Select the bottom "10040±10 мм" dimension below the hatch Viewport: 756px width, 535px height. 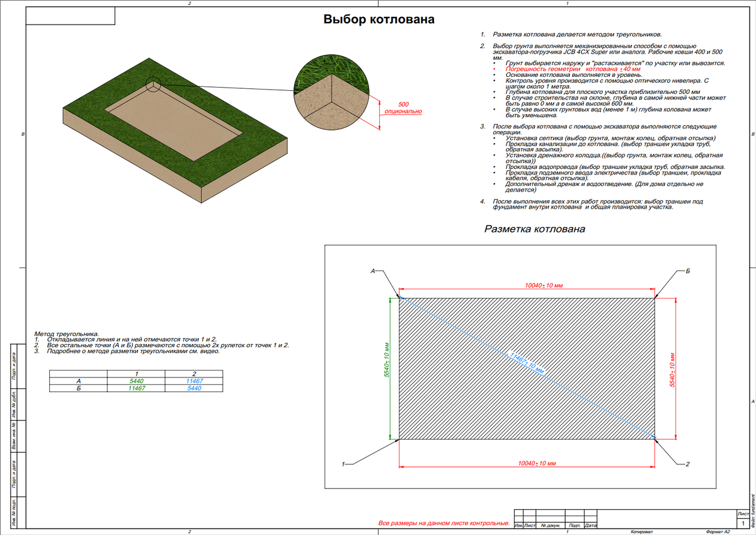point(537,463)
